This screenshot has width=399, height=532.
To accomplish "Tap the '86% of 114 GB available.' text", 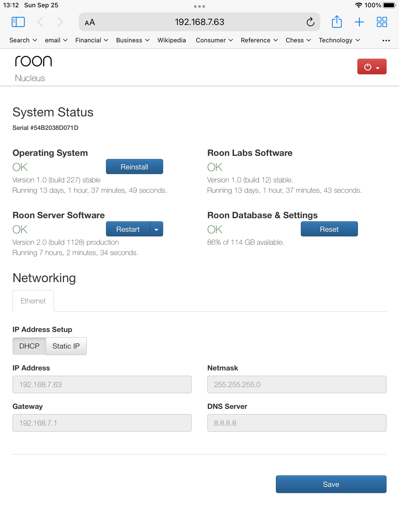I will [x=246, y=242].
